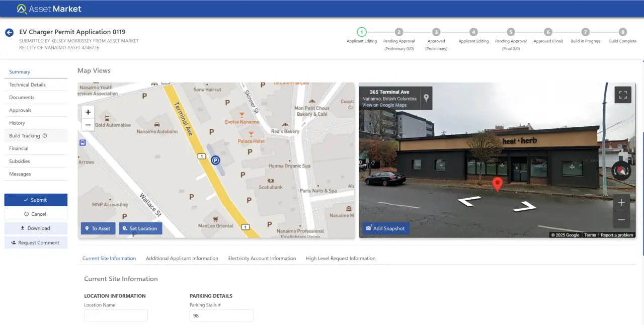Click the Nanaimo Autobahn car icon
The height and width of the screenshot is (325, 644).
[157, 124]
